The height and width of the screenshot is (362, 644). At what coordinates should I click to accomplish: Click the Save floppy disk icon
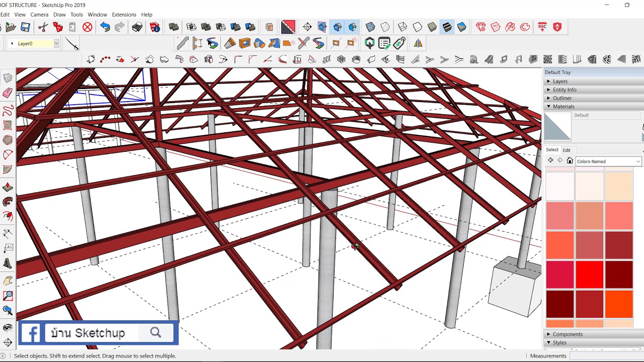[25, 27]
